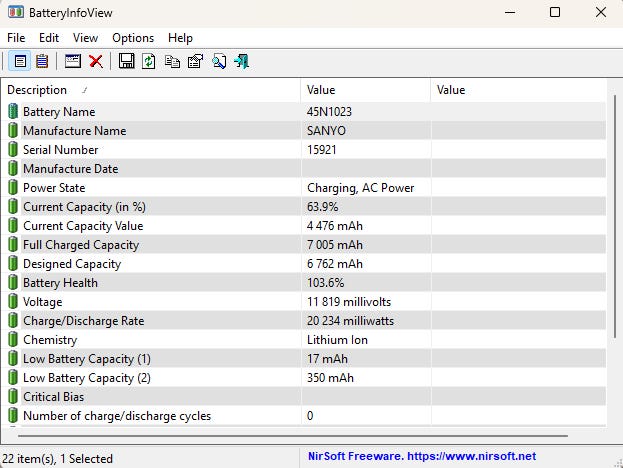623x468 pixels.
Task: Save selected items with floppy disk icon
Action: click(126, 62)
